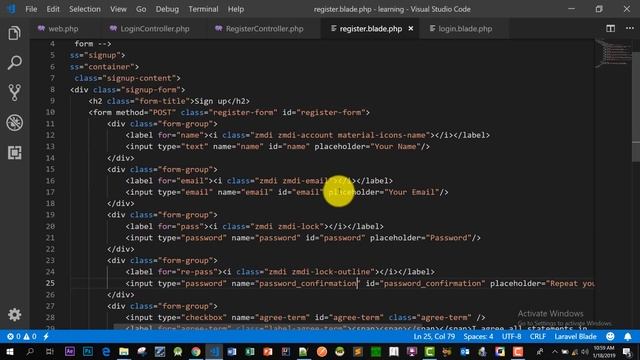The height and width of the screenshot is (360, 640).
Task: Click CRLF end-of-line selector
Action: pyautogui.click(x=537, y=337)
